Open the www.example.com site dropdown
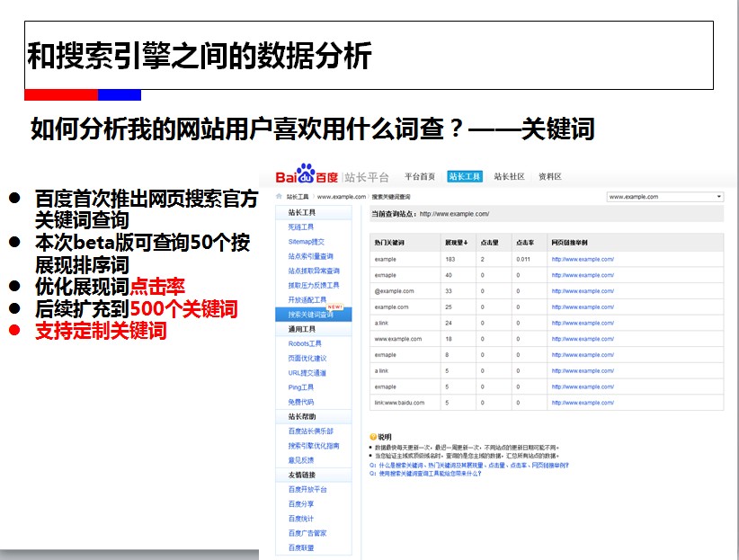Screen dimensions: 739x560 pyautogui.click(x=664, y=197)
